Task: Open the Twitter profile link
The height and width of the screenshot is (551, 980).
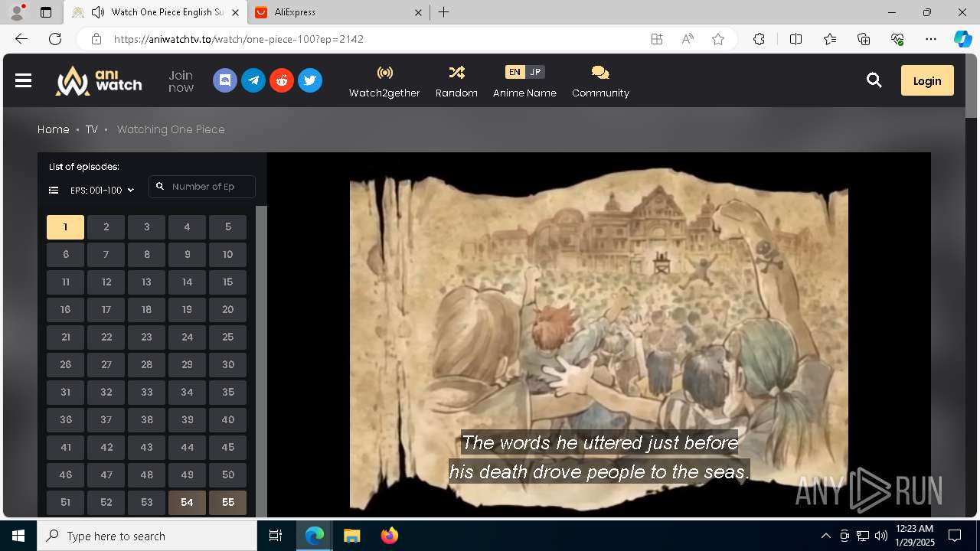Action: pyautogui.click(x=310, y=80)
